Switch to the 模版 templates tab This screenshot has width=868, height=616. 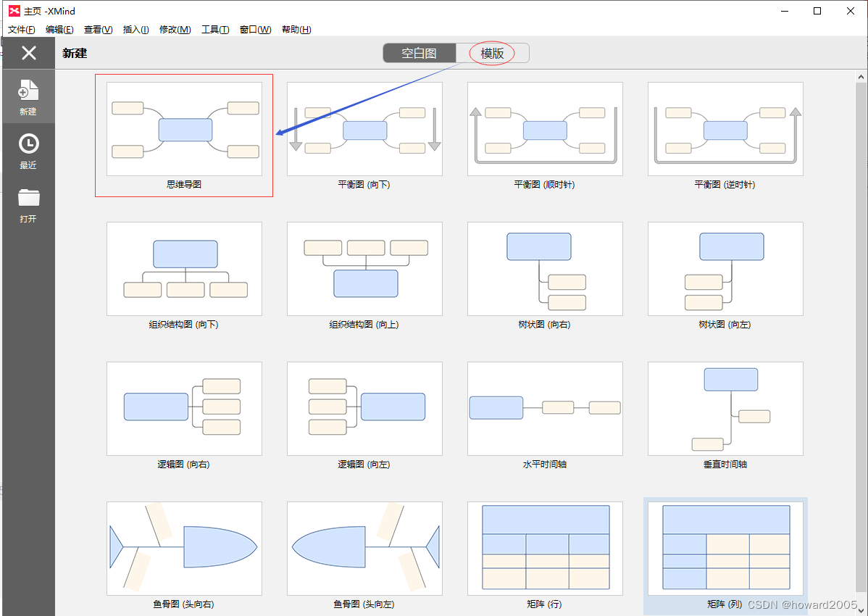coord(492,53)
